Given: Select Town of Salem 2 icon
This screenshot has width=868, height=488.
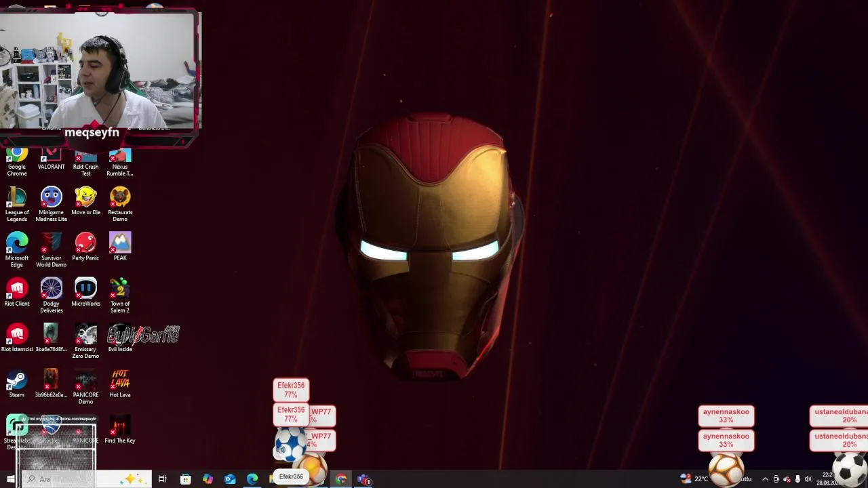Looking at the screenshot, I should point(120,295).
